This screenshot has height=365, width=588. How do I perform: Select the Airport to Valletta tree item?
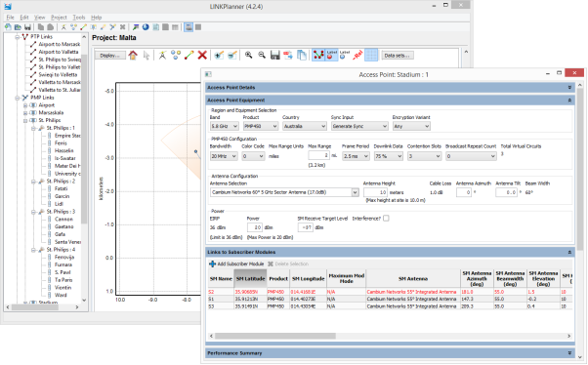[59, 52]
